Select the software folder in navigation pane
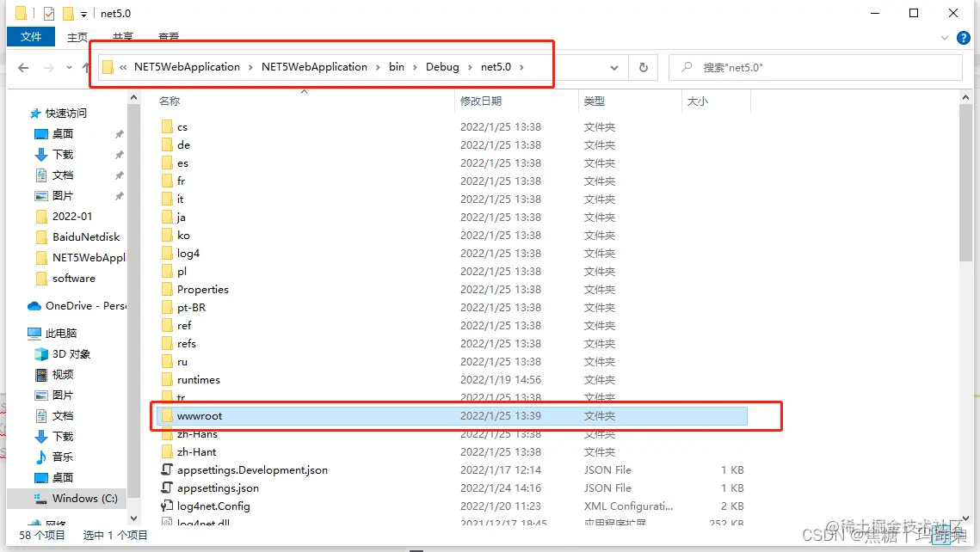This screenshot has height=552, width=980. pos(74,278)
